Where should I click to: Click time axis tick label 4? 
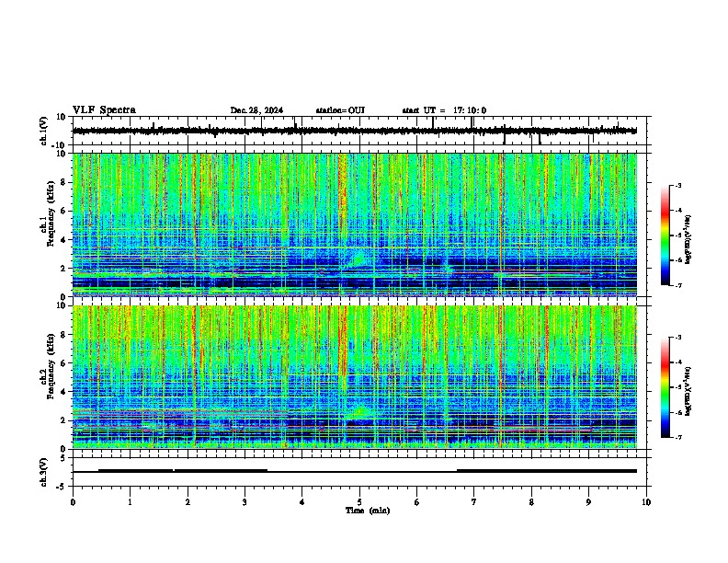click(302, 502)
